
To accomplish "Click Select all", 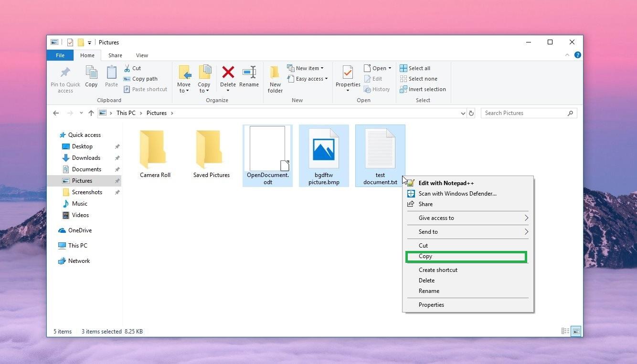I will (x=415, y=68).
